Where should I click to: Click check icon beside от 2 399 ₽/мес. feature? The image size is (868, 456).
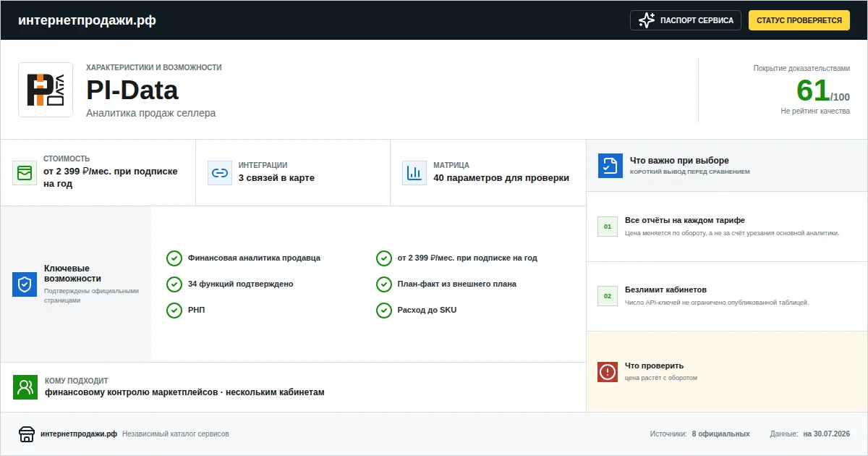[x=384, y=258]
